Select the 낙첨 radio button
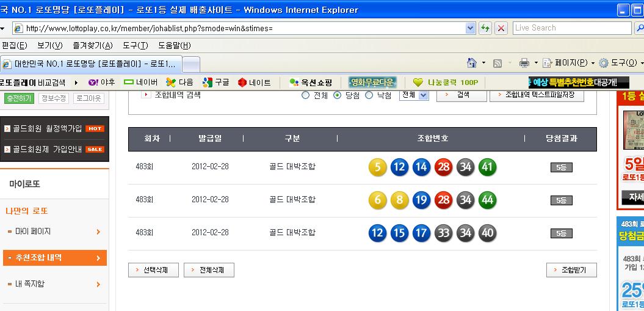 tap(369, 95)
